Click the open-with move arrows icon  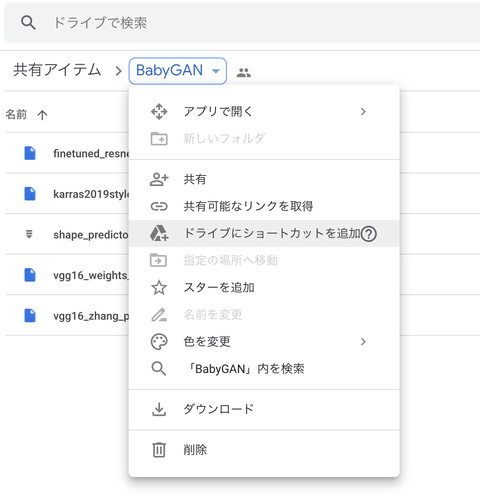[159, 112]
